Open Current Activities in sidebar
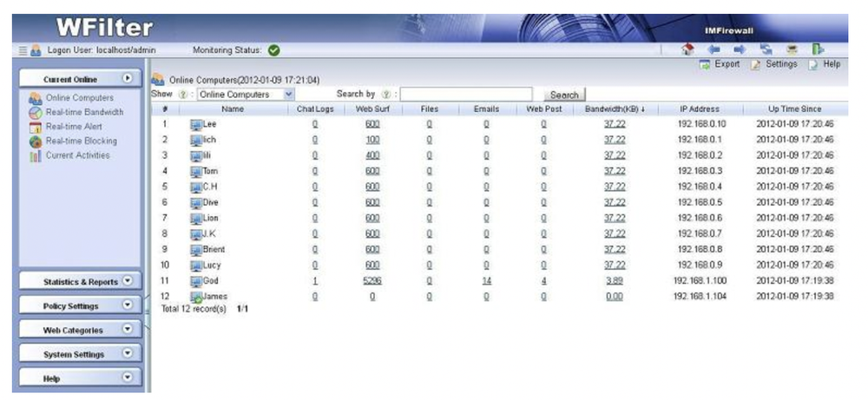The image size is (868, 400). 77,155
